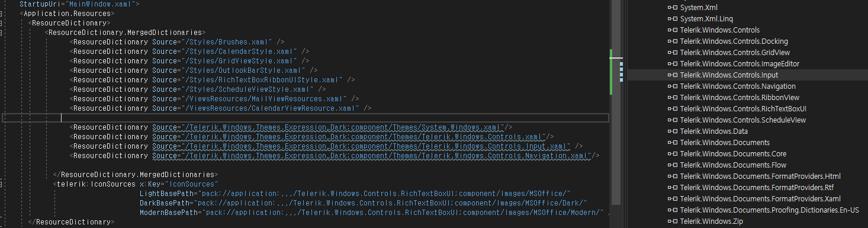Screen dimensions: 868x228
Task: Click the Telerik.Windows.Controls.Docking reference icon
Action: click(672, 41)
